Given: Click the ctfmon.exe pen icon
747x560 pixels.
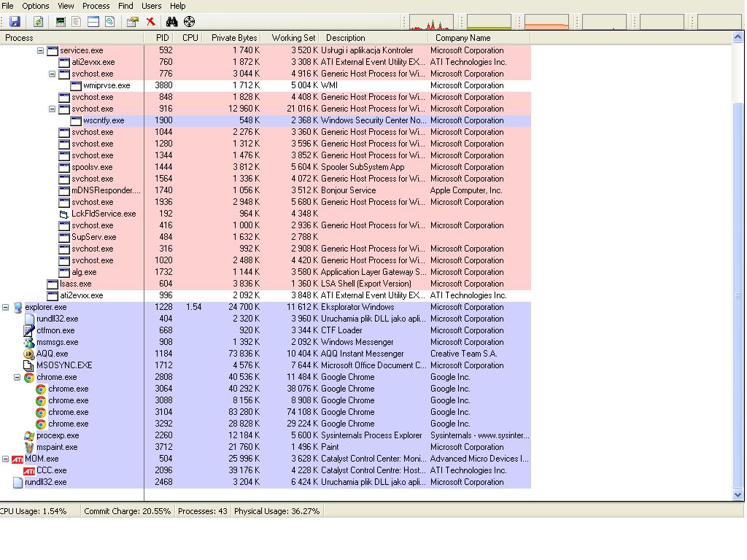Looking at the screenshot, I should pos(29,330).
